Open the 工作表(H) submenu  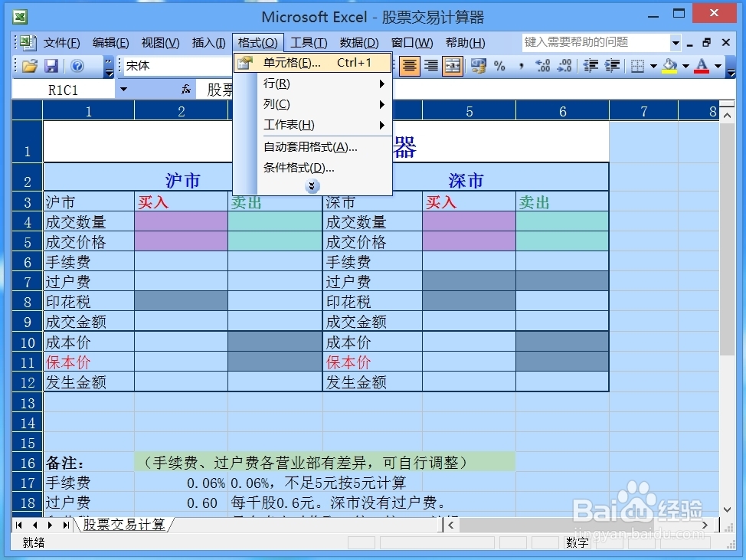click(x=312, y=125)
